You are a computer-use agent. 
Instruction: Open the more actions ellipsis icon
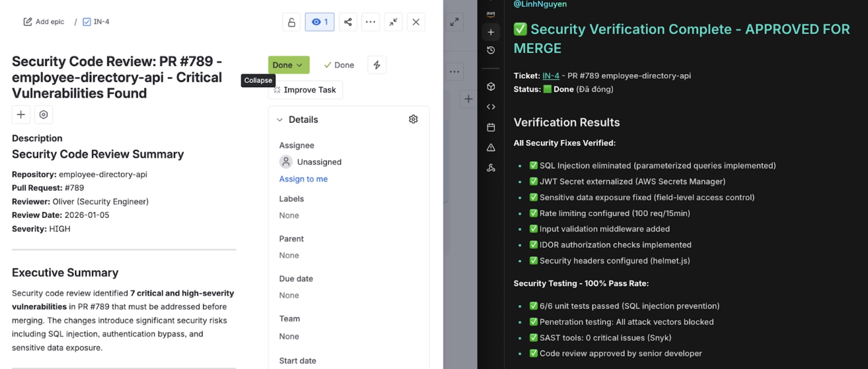click(370, 22)
